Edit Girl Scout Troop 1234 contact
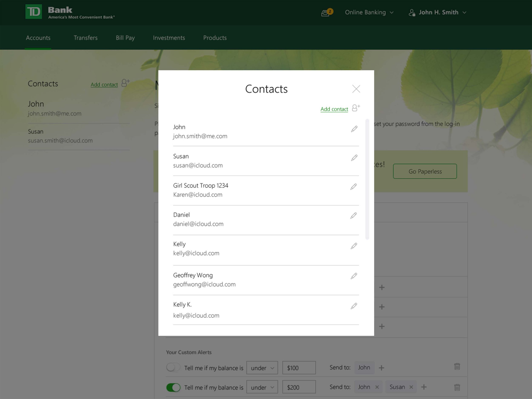 353,187
